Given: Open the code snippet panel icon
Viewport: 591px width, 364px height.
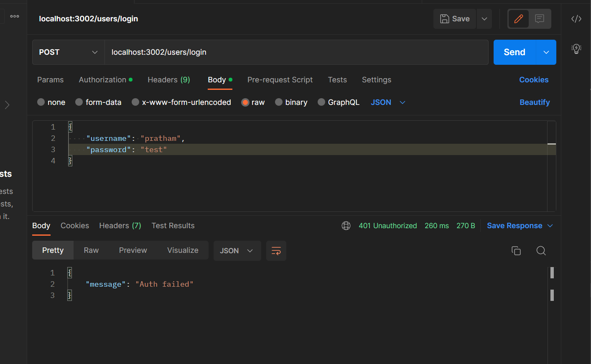Looking at the screenshot, I should pyautogui.click(x=576, y=19).
